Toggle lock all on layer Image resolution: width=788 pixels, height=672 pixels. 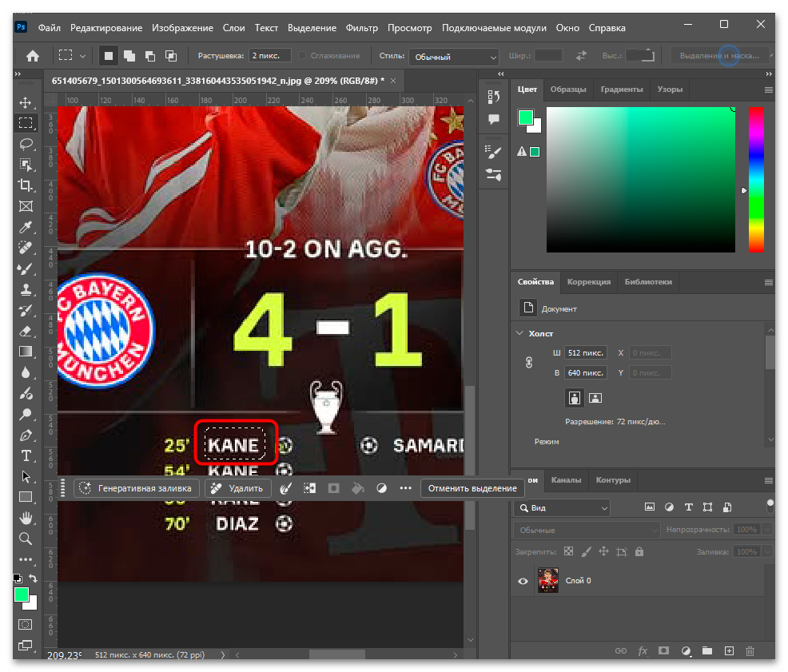[x=639, y=551]
